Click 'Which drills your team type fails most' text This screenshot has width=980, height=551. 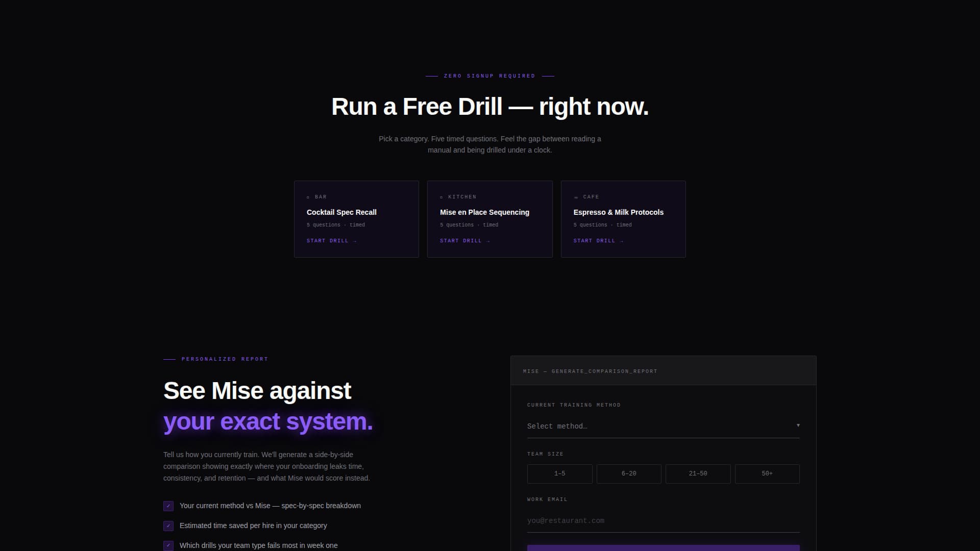[x=238, y=545]
